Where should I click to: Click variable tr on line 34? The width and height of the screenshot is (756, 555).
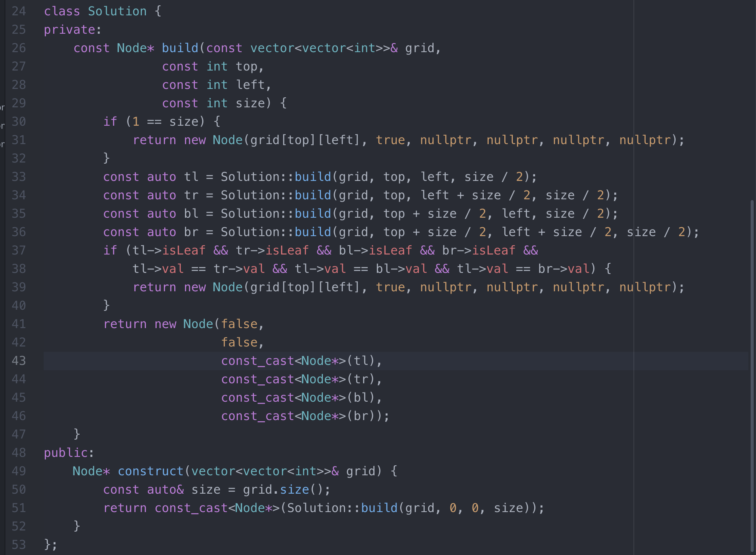click(x=191, y=195)
